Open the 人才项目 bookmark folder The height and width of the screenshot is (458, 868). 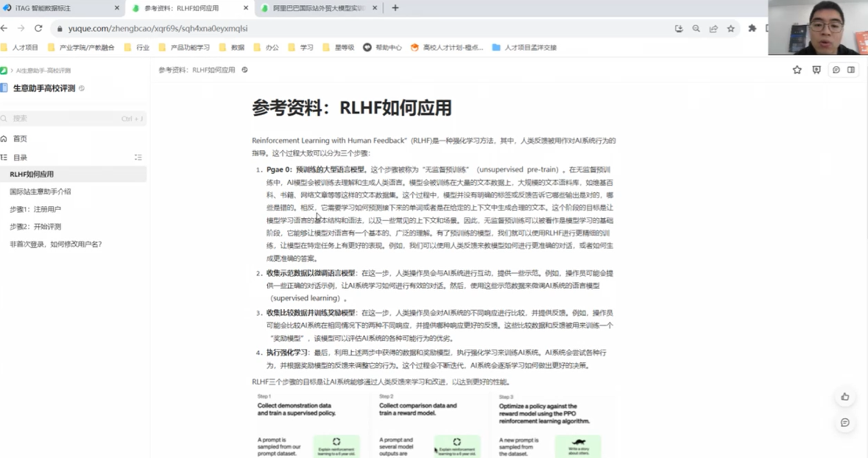coord(20,48)
